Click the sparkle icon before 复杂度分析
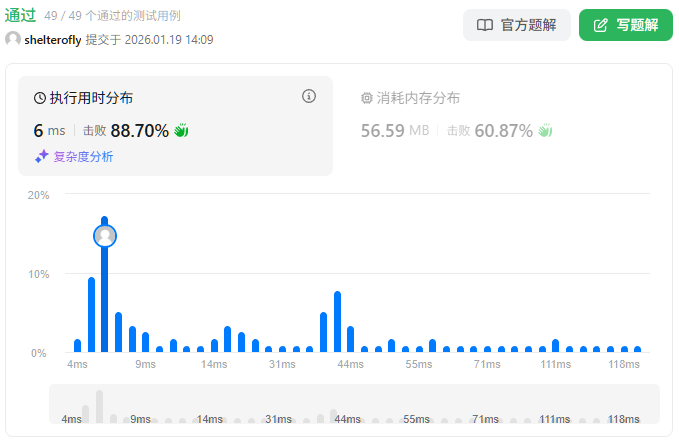The image size is (679, 441). [41, 156]
